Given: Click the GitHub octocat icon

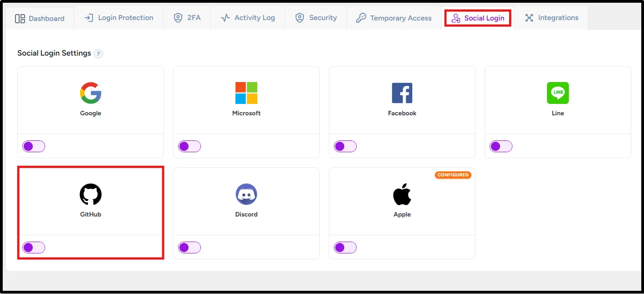Looking at the screenshot, I should [91, 194].
